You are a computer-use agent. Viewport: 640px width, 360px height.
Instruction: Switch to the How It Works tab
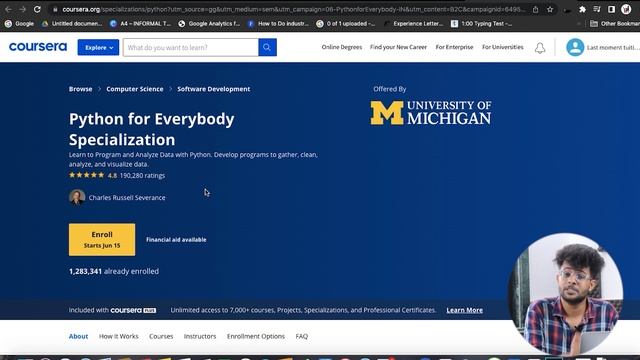click(x=118, y=336)
